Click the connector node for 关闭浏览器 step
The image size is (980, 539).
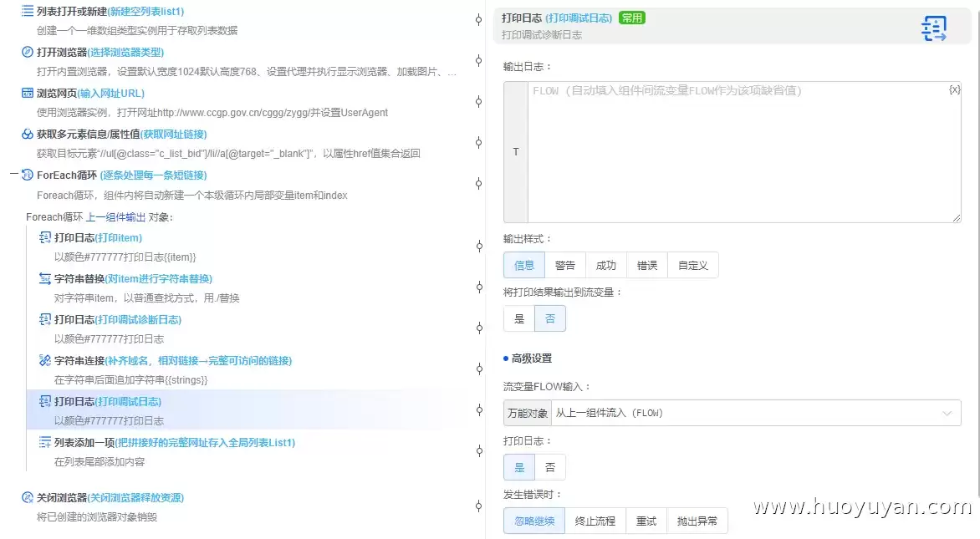coord(479,506)
